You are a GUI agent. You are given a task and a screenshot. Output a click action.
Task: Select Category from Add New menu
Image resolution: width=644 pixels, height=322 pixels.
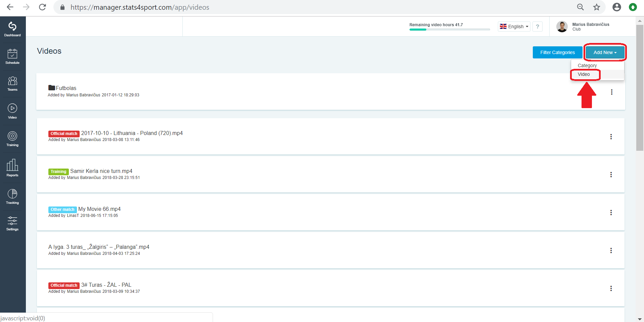pyautogui.click(x=587, y=65)
